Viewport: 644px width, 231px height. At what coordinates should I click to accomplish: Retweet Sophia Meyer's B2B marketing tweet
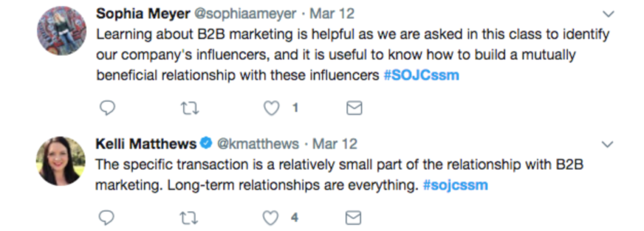point(190,108)
